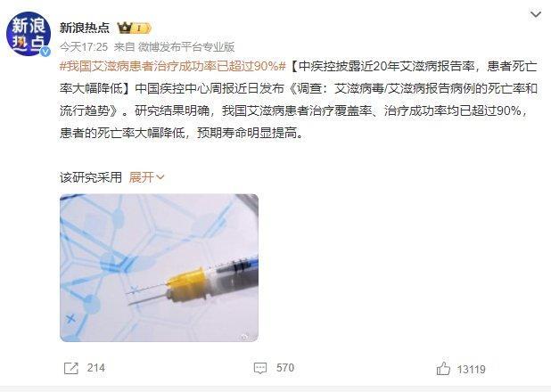The image size is (551, 392).
Task: Click the 今天17:25 post timestamp
Action: click(84, 46)
